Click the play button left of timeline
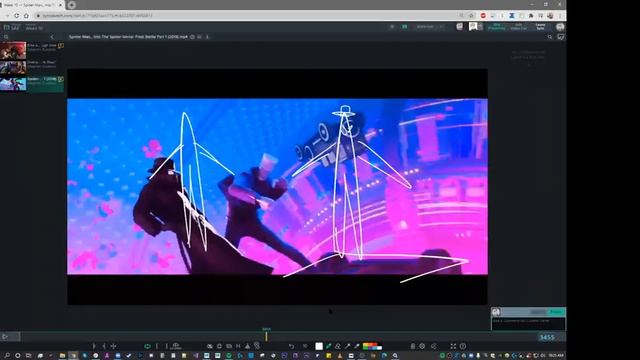Viewport: 640px width, 360px height. point(5,337)
